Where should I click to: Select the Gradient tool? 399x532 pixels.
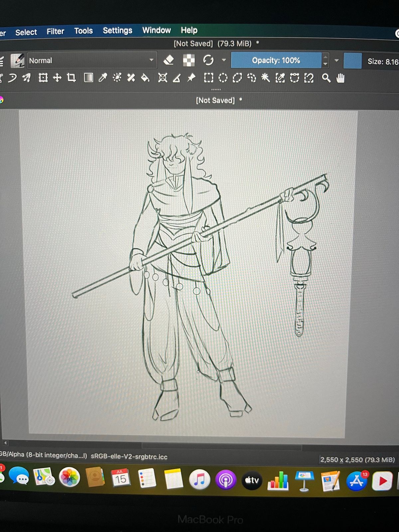tap(88, 78)
